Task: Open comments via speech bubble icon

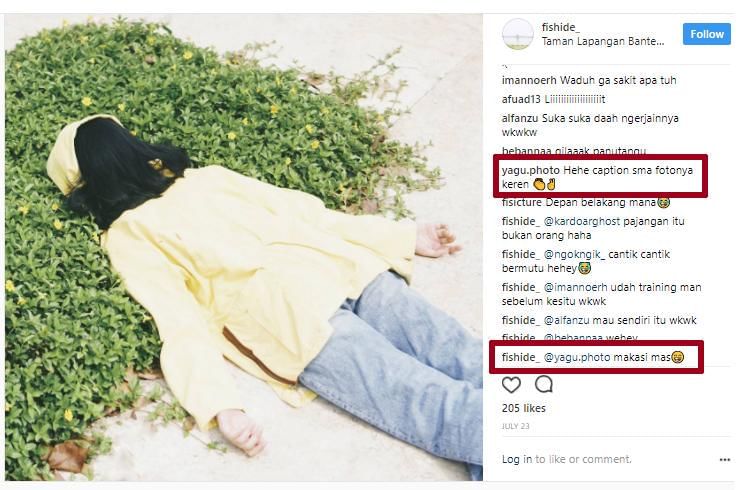Action: (x=544, y=384)
